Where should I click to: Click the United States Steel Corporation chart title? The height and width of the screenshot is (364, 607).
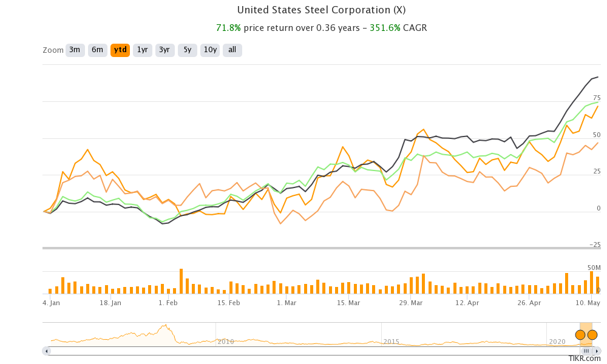(321, 10)
